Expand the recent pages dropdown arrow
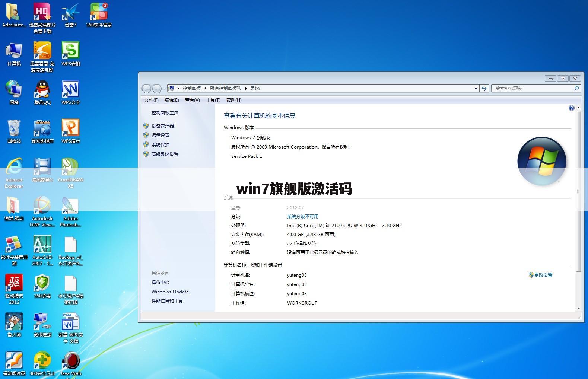Image resolution: width=588 pixels, height=379 pixels. coord(164,89)
